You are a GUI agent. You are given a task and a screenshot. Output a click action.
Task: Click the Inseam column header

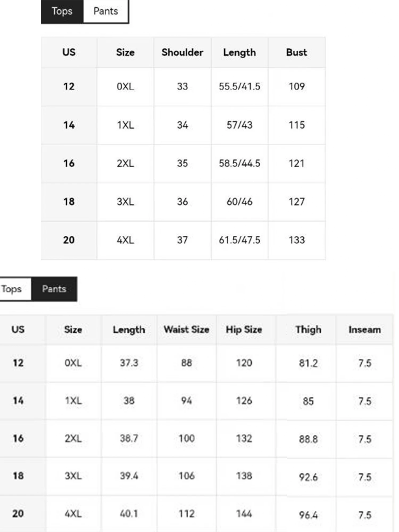coord(365,330)
